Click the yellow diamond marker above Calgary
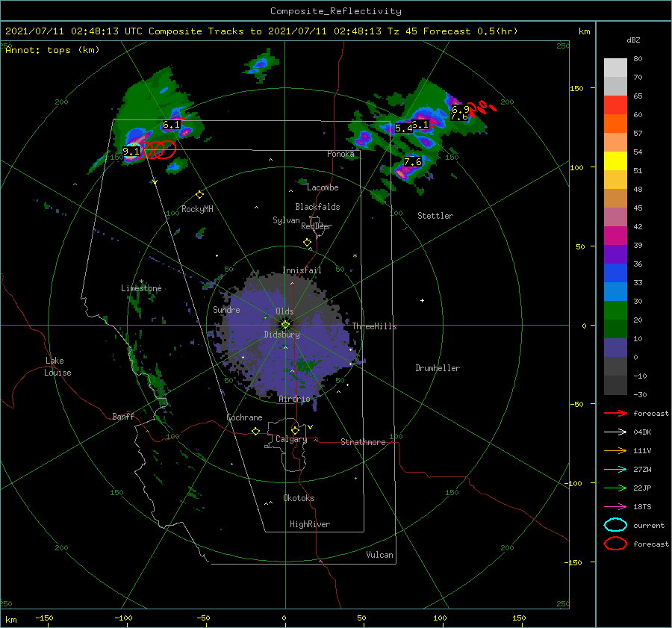The image size is (672, 628). click(295, 430)
